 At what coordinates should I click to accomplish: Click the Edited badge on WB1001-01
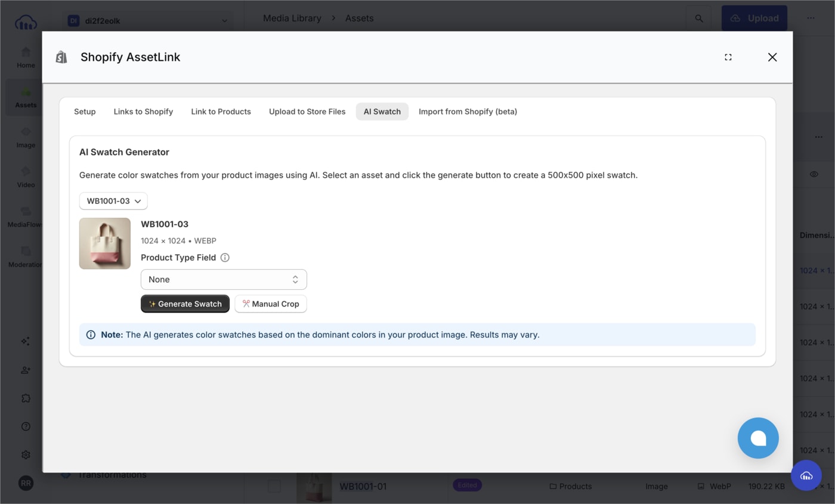(467, 485)
